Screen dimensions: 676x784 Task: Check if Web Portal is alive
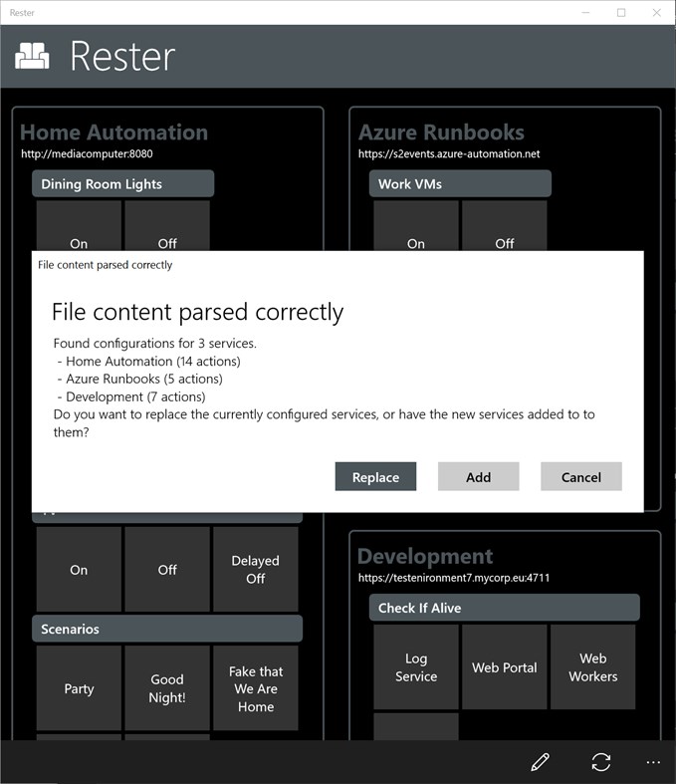point(505,667)
